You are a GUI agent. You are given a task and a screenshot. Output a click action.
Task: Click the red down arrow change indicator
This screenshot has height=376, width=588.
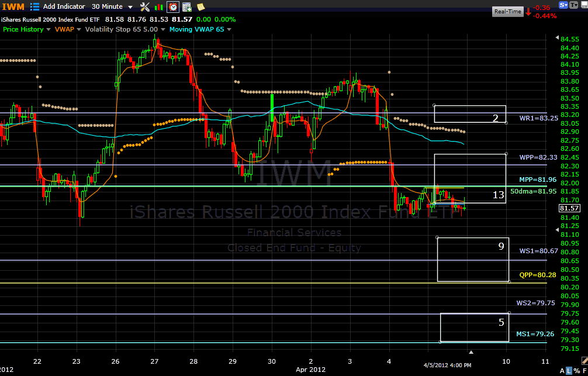[528, 12]
